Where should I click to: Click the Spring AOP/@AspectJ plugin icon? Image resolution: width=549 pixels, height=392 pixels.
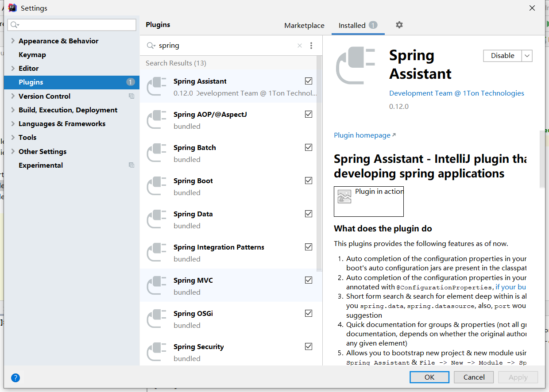(x=156, y=119)
